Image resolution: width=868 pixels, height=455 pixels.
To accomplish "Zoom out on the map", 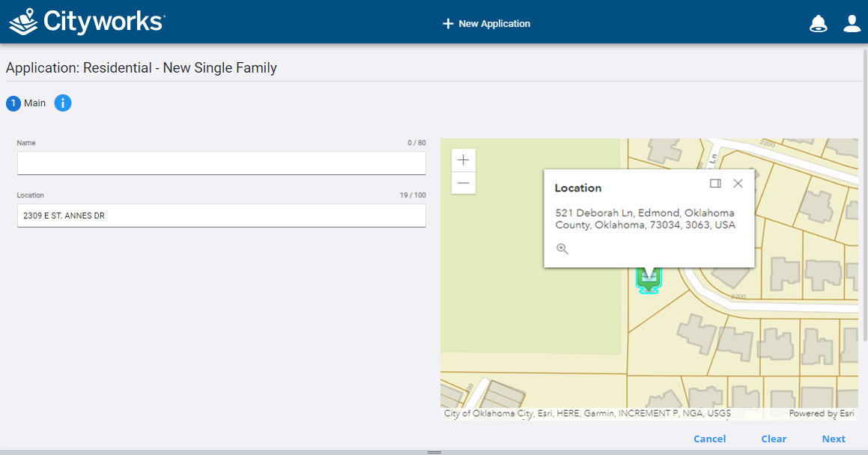I will click(x=464, y=183).
